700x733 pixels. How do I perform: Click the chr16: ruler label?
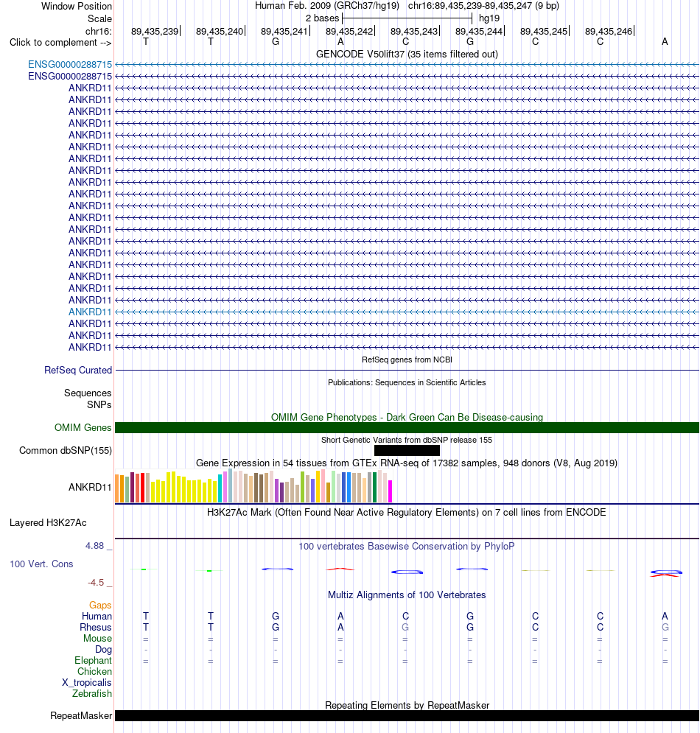tap(99, 32)
